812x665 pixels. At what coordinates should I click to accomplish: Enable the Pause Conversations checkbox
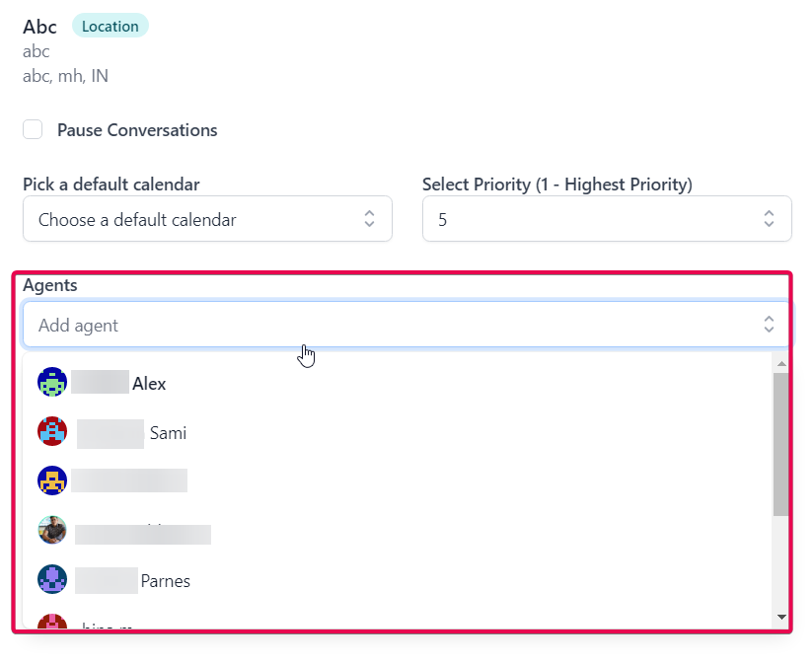33,129
